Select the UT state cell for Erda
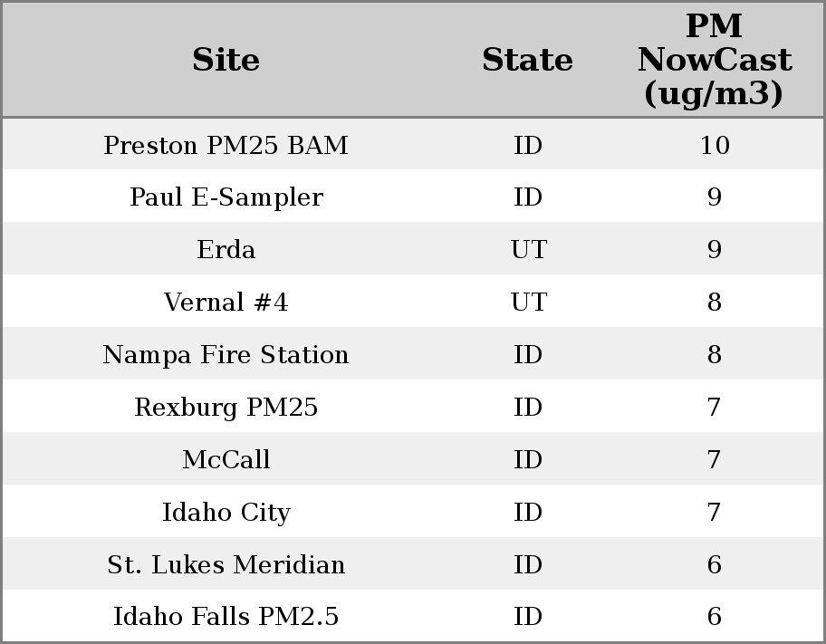Image resolution: width=826 pixels, height=644 pixels. click(x=528, y=250)
